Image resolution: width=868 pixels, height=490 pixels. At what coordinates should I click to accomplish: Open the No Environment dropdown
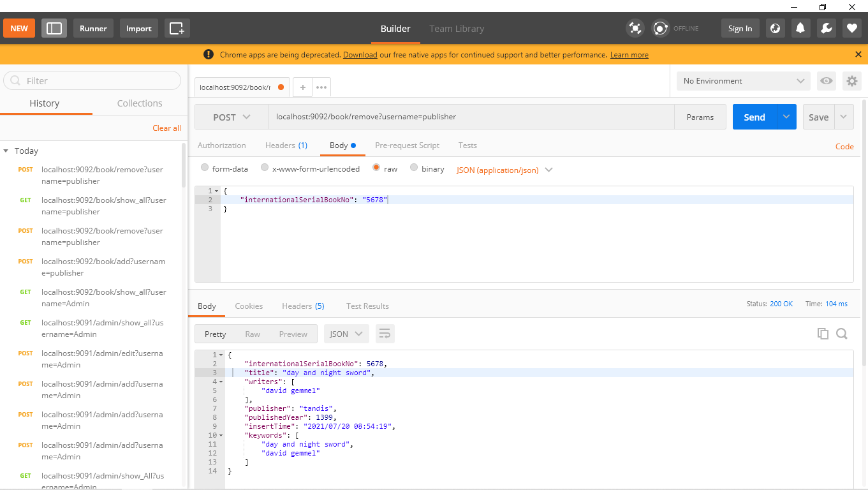tap(742, 80)
